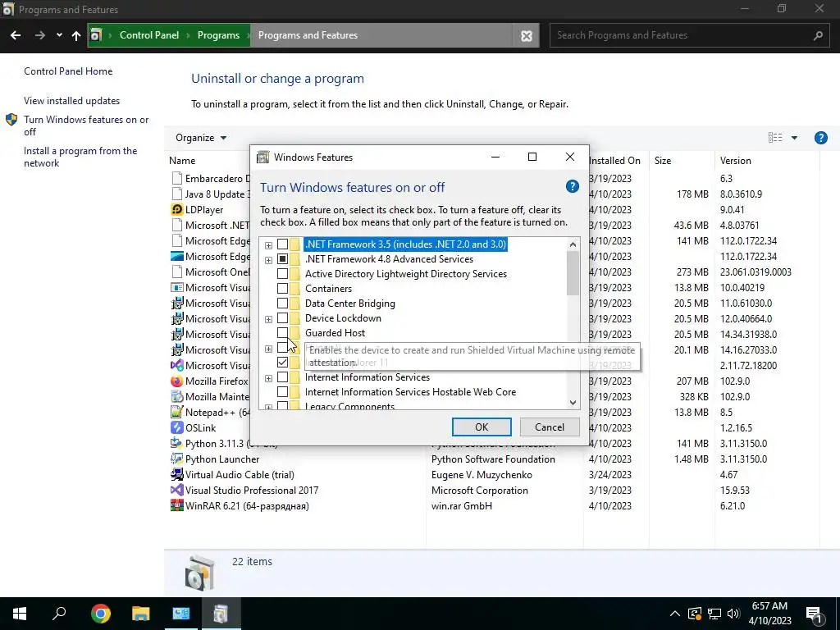Click the OSLink program icon

point(177,427)
